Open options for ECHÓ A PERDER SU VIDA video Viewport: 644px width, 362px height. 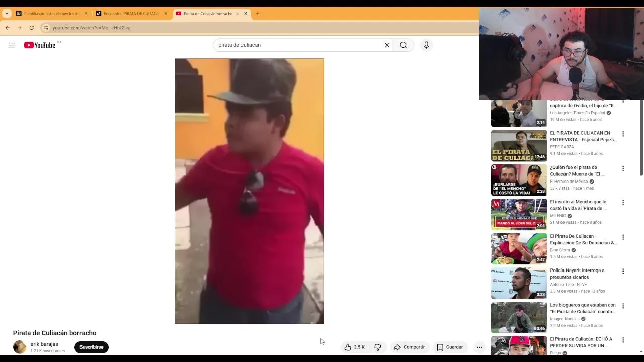tap(623, 340)
